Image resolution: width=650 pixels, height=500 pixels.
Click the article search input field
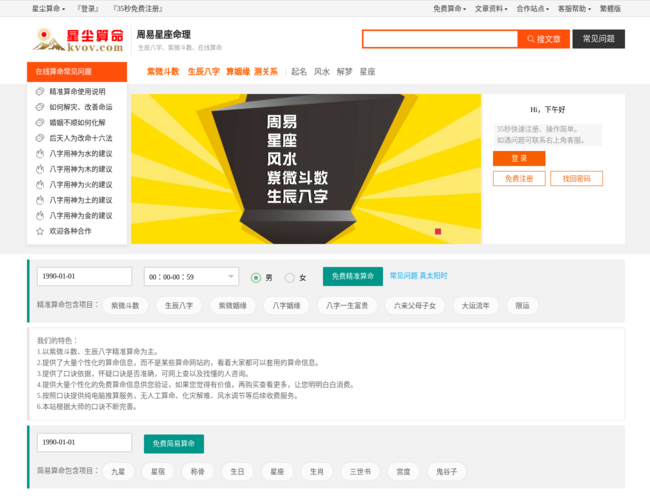(440, 39)
